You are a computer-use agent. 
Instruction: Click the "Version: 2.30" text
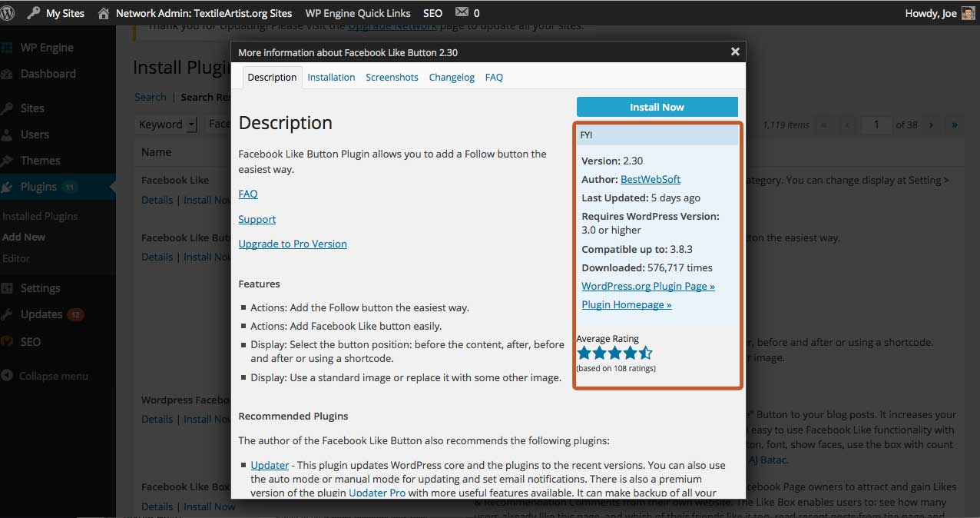pyautogui.click(x=612, y=161)
